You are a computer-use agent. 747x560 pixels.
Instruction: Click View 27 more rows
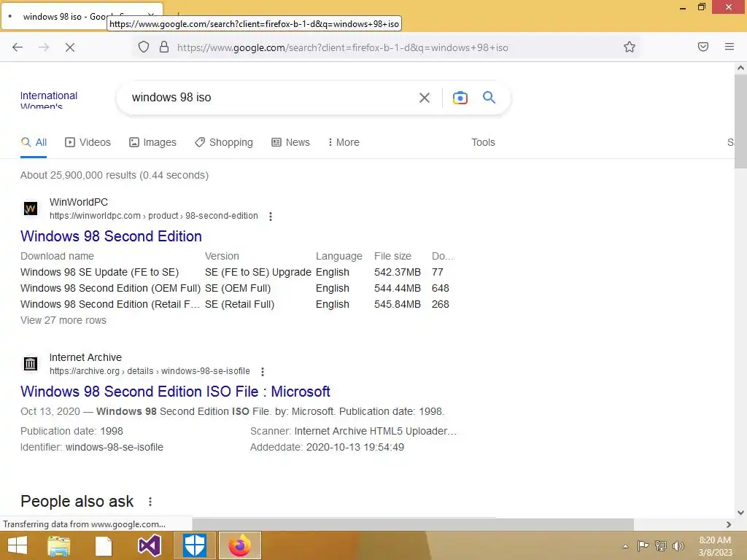coord(63,321)
